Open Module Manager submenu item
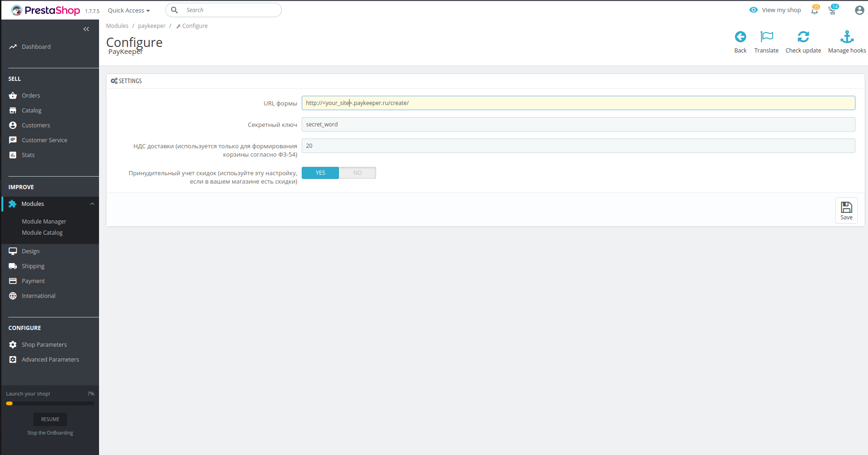The width and height of the screenshot is (868, 455). click(x=44, y=222)
